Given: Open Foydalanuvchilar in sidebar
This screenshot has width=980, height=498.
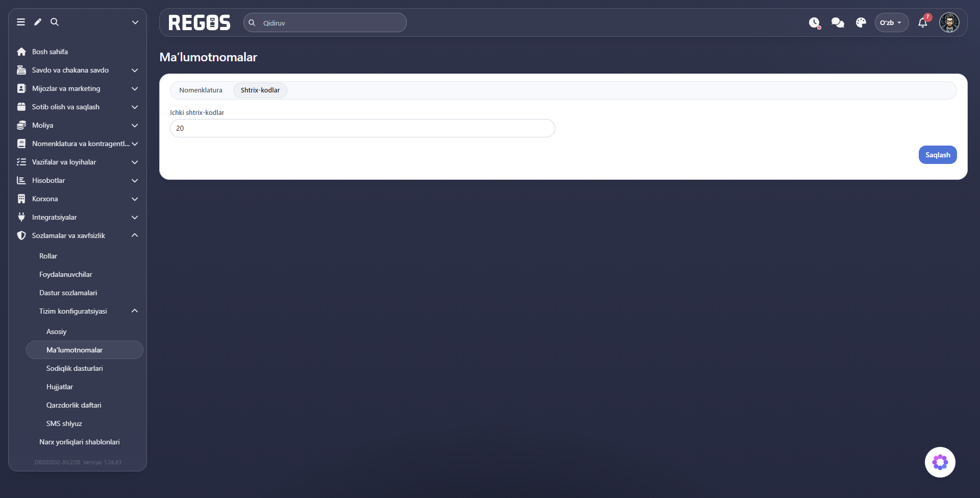Looking at the screenshot, I should coord(66,274).
